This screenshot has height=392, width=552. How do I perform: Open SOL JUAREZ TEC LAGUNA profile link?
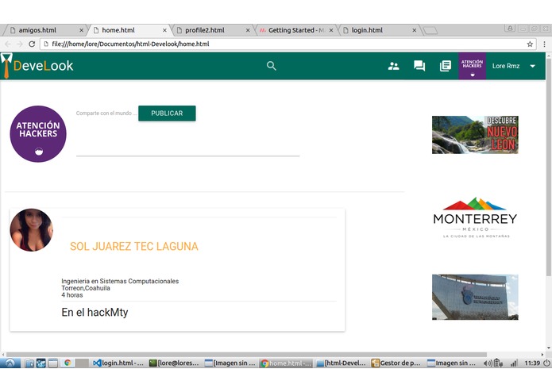133,247
